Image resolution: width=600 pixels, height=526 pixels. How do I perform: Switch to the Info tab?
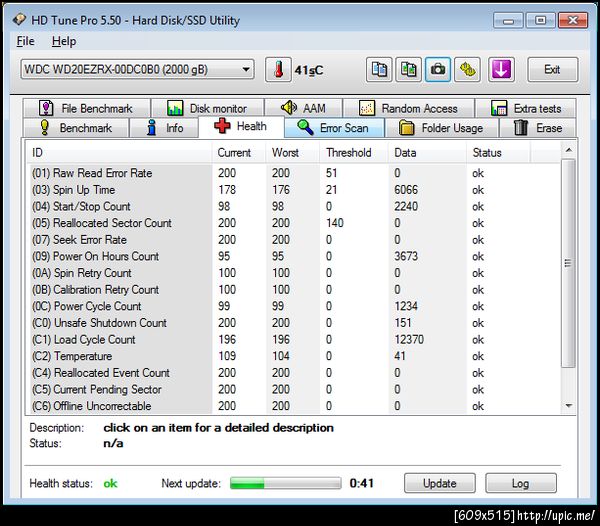pos(164,128)
